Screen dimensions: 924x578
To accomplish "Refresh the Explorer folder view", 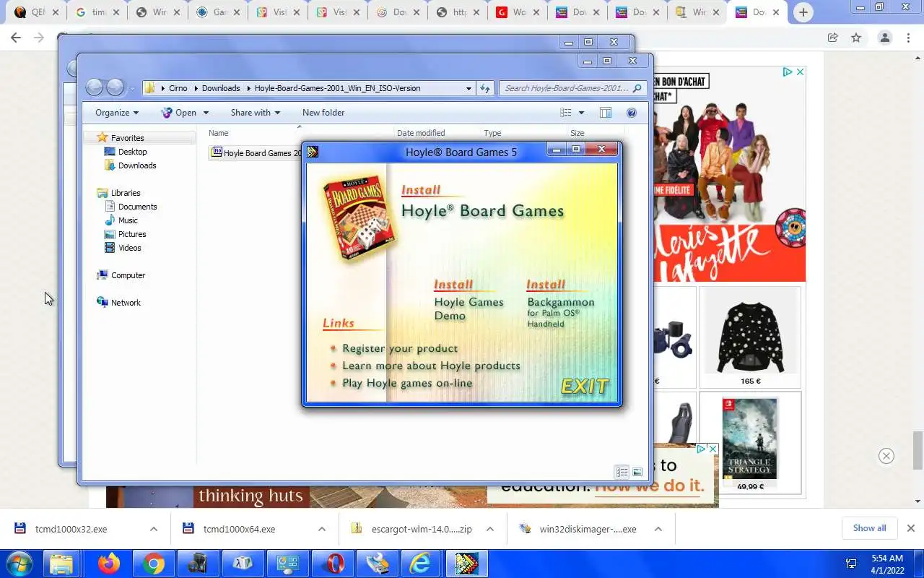I will coord(485,88).
